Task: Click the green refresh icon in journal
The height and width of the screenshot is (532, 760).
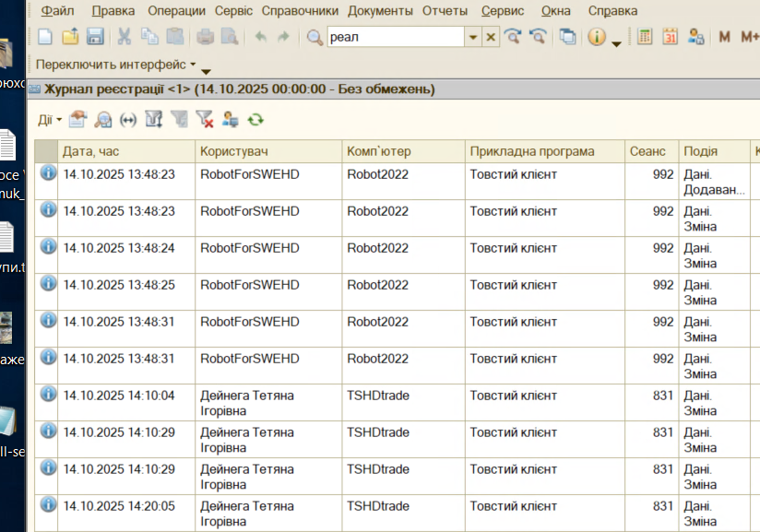Action: pyautogui.click(x=255, y=119)
